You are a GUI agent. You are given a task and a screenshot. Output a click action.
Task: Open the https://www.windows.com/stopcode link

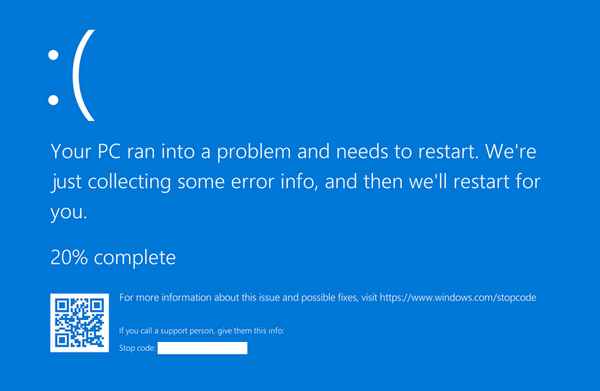click(458, 298)
